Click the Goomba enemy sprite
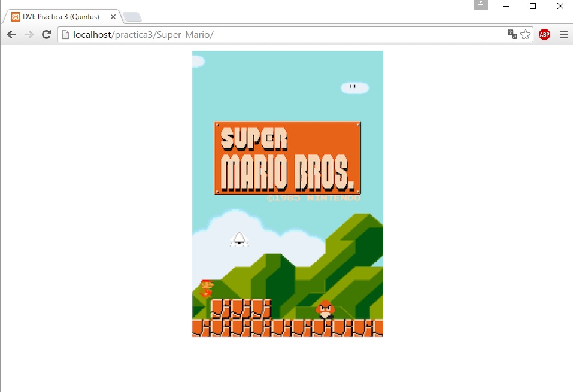Viewport: 573px width, 392px height. pyautogui.click(x=325, y=310)
